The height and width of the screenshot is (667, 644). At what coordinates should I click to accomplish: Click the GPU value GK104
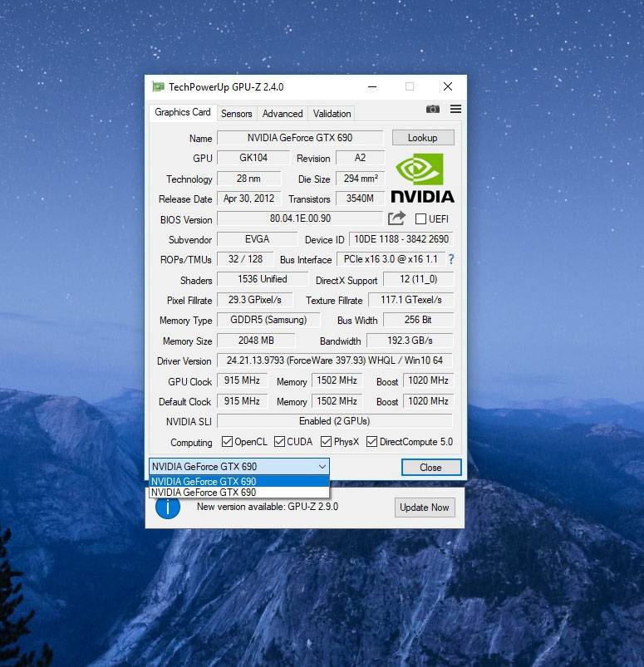coord(253,158)
